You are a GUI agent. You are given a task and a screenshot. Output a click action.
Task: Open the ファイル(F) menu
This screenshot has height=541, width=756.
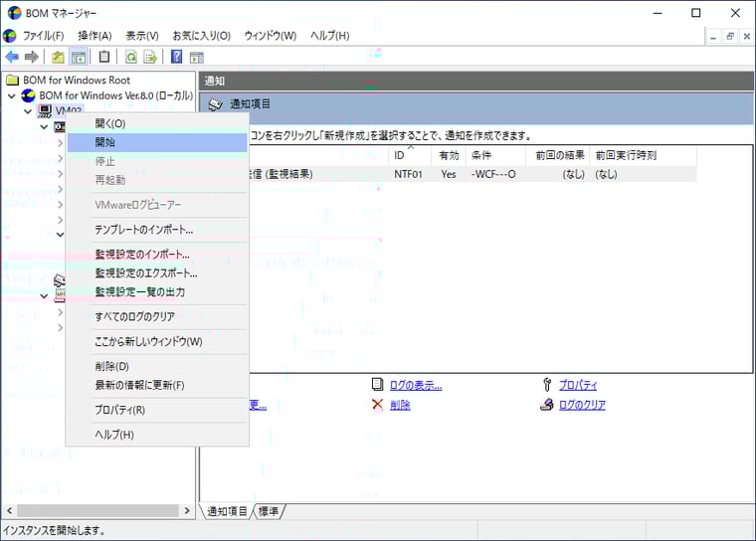pos(43,36)
